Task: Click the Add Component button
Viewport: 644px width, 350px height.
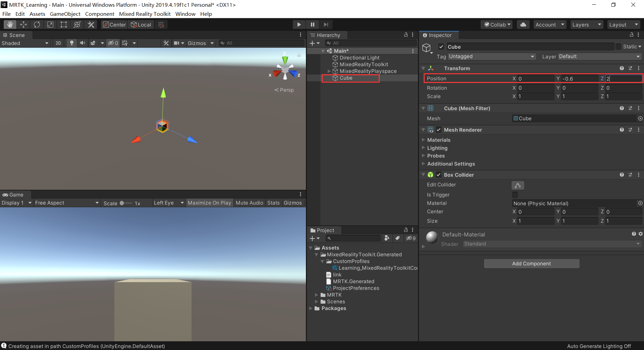Action: coord(531,264)
